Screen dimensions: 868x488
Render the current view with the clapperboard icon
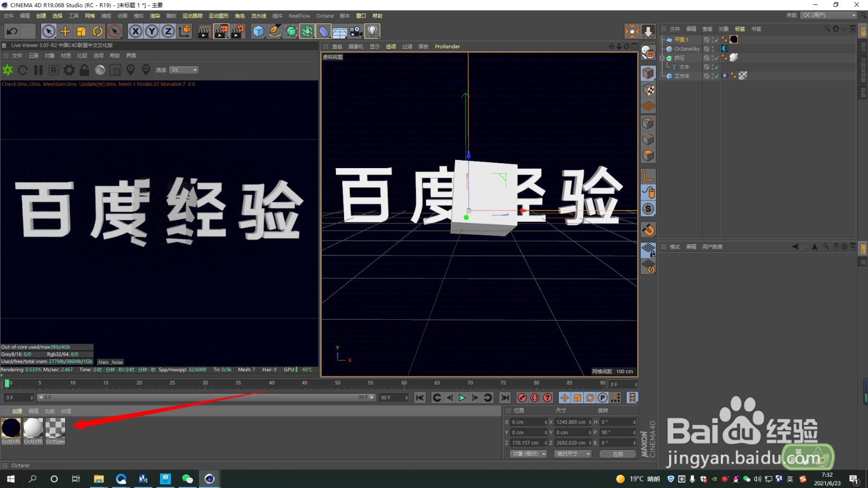click(x=205, y=31)
